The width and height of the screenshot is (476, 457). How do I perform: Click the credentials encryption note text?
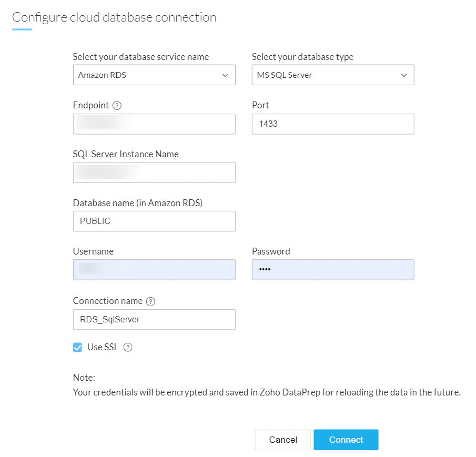267,392
